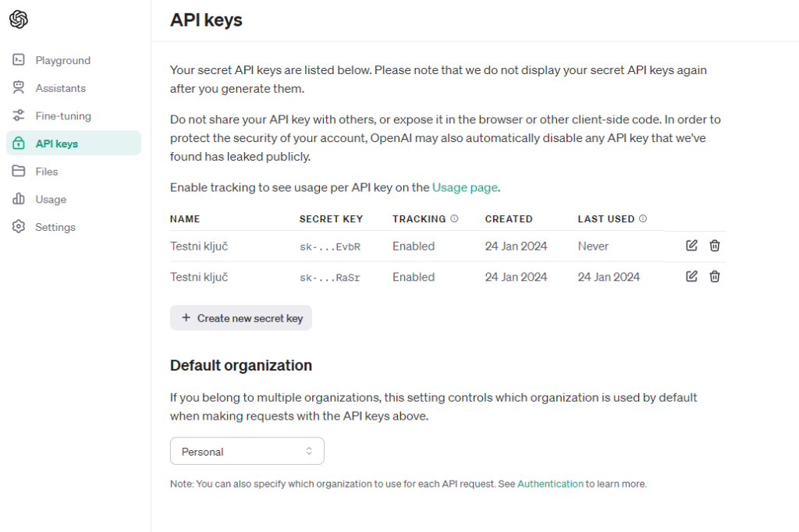Open the Fine-tuning page
This screenshot has height=532, width=799.
pos(62,115)
